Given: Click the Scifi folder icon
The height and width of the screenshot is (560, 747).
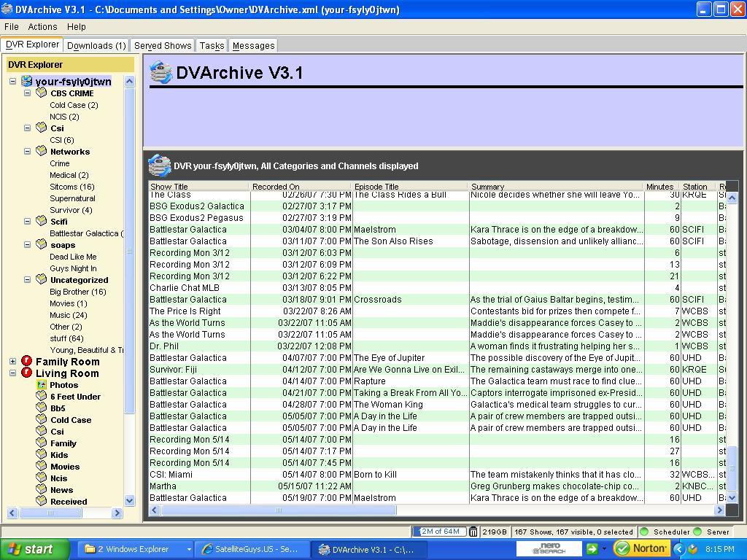Looking at the screenshot, I should (x=42, y=221).
